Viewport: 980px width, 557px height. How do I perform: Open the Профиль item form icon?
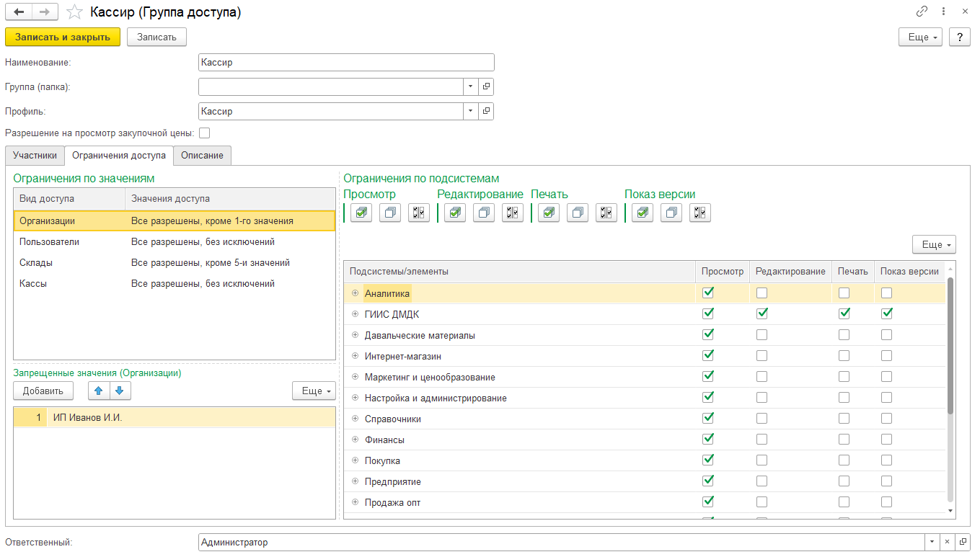click(x=486, y=112)
